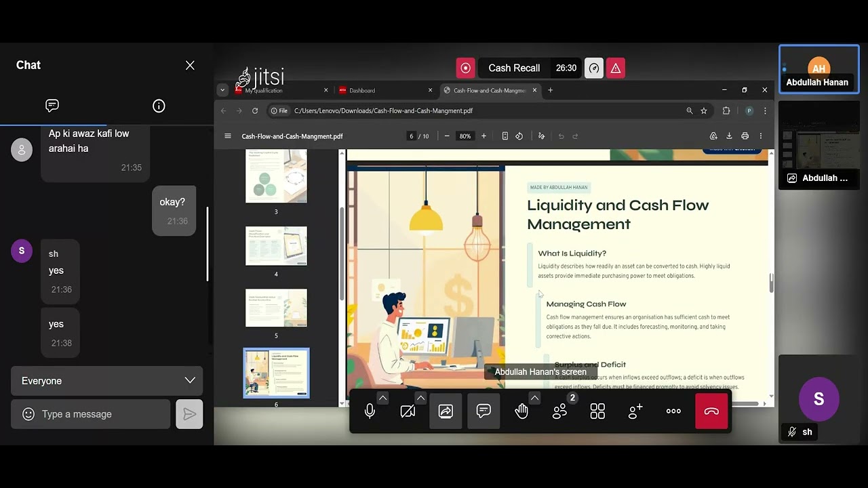The width and height of the screenshot is (868, 488).
Task: Open Chrome three-dot menu
Action: point(765,110)
